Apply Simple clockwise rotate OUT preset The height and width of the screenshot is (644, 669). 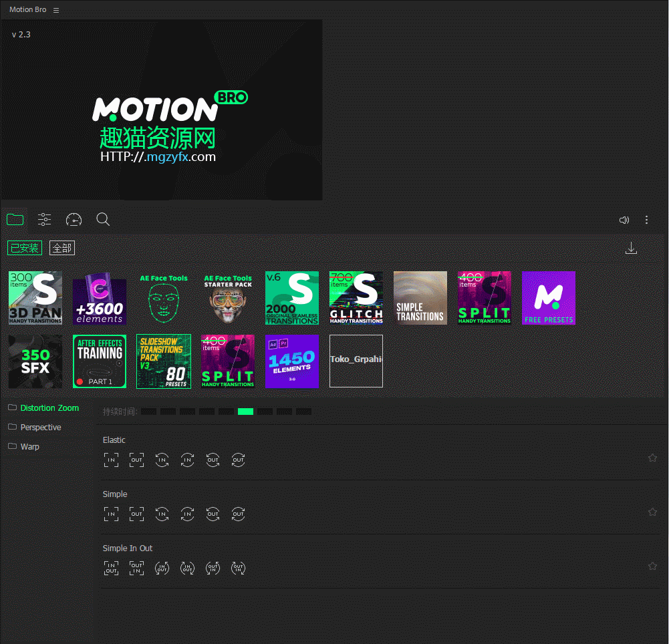coord(238,514)
